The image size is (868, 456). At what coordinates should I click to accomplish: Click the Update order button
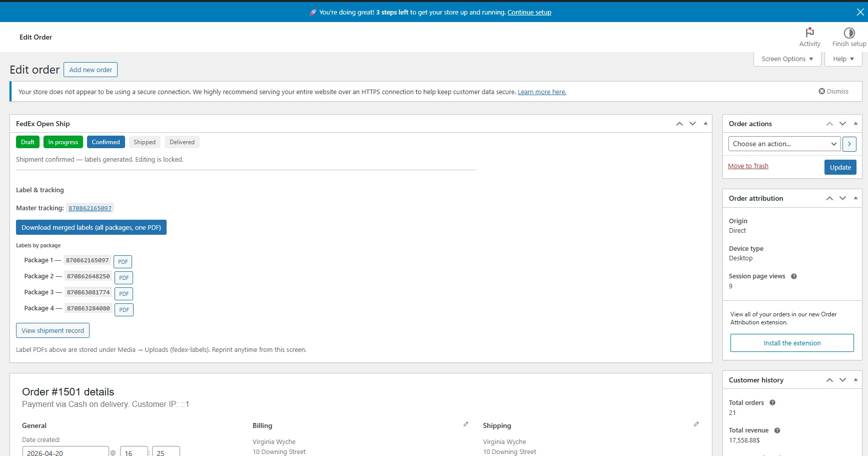click(840, 167)
